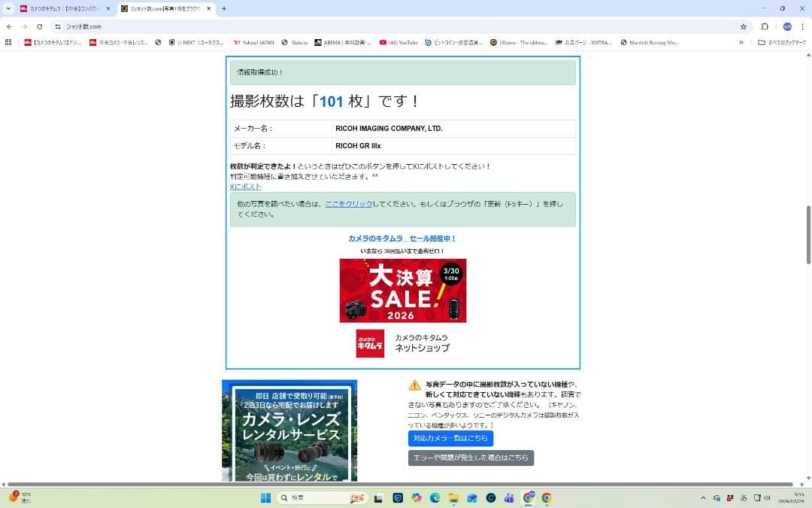Open the カメラのキタムラ セール開催中 link
812x508 pixels.
pyautogui.click(x=401, y=239)
